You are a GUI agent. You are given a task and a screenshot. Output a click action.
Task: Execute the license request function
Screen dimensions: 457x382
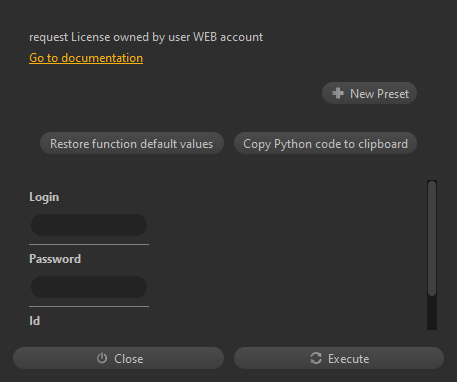tap(339, 358)
